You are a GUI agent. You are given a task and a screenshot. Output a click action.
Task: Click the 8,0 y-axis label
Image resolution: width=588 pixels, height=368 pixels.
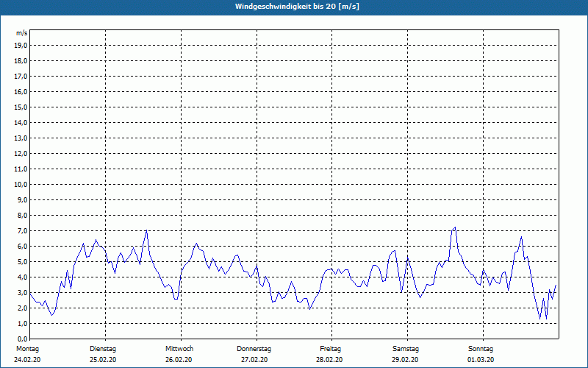(x=22, y=215)
